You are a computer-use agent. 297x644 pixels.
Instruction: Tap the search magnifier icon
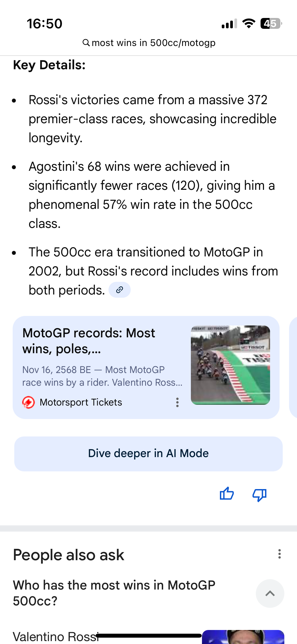[86, 43]
